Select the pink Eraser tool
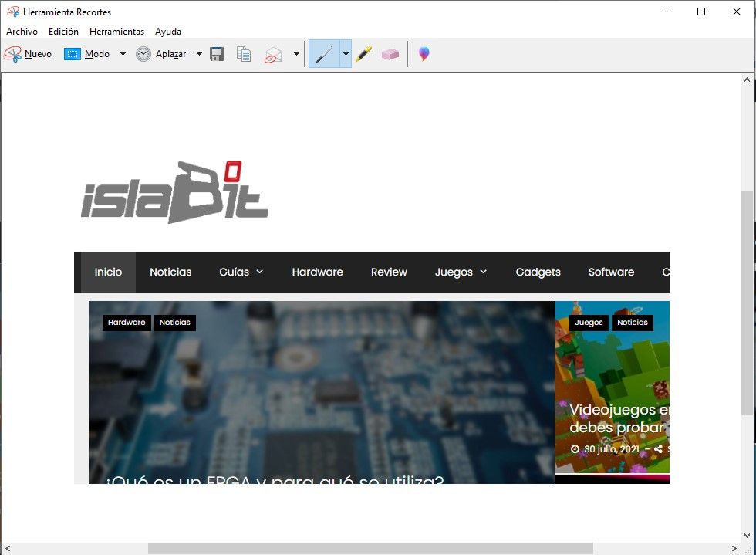Viewport: 756px width, 555px height. [390, 54]
